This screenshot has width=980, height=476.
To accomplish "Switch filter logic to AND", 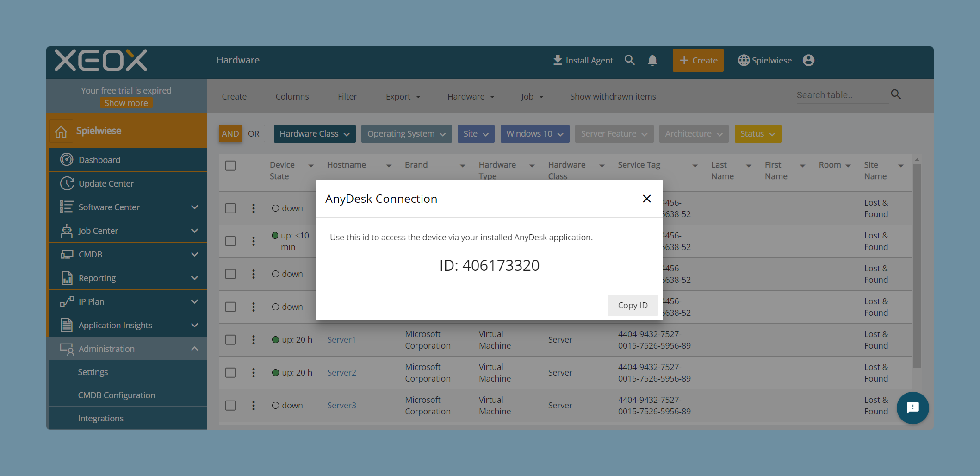I will [x=230, y=134].
